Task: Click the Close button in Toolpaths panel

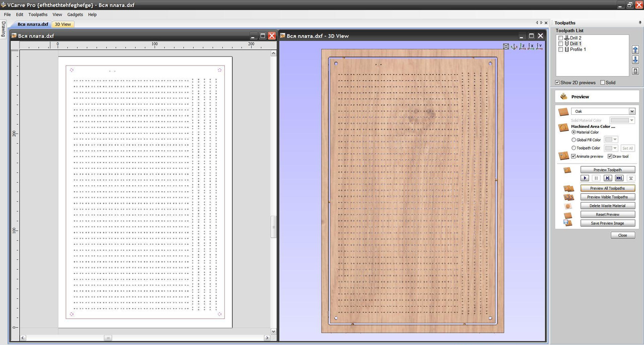Action: [623, 235]
